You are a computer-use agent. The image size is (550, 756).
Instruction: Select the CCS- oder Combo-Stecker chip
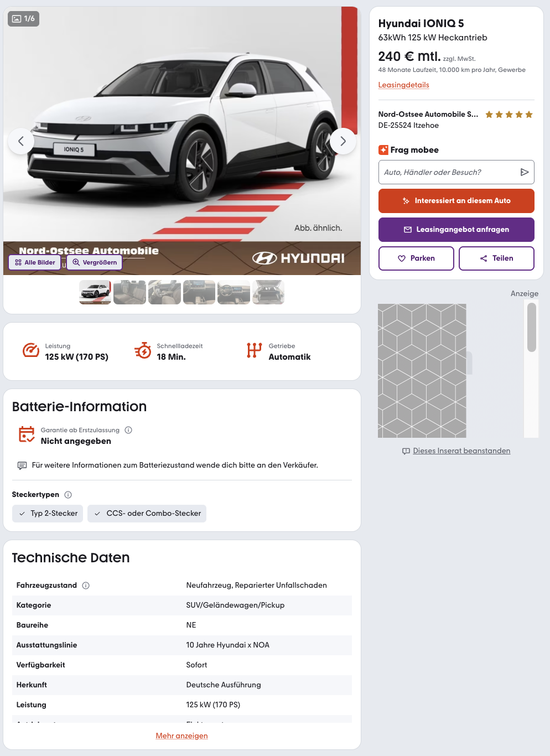coord(147,514)
